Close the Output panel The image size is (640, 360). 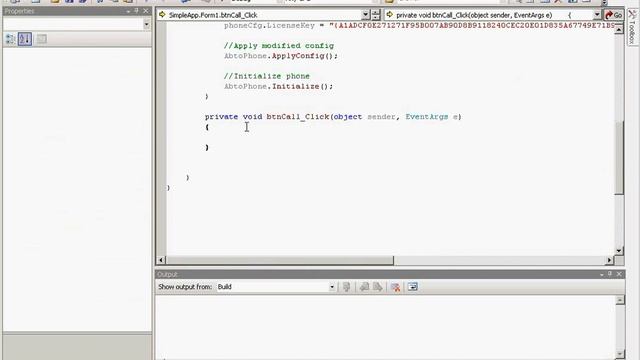click(619, 274)
